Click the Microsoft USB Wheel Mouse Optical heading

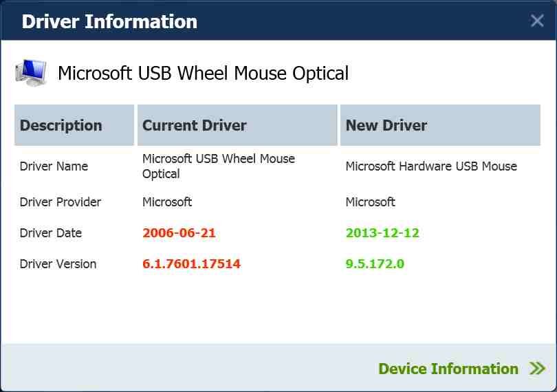[203, 73]
